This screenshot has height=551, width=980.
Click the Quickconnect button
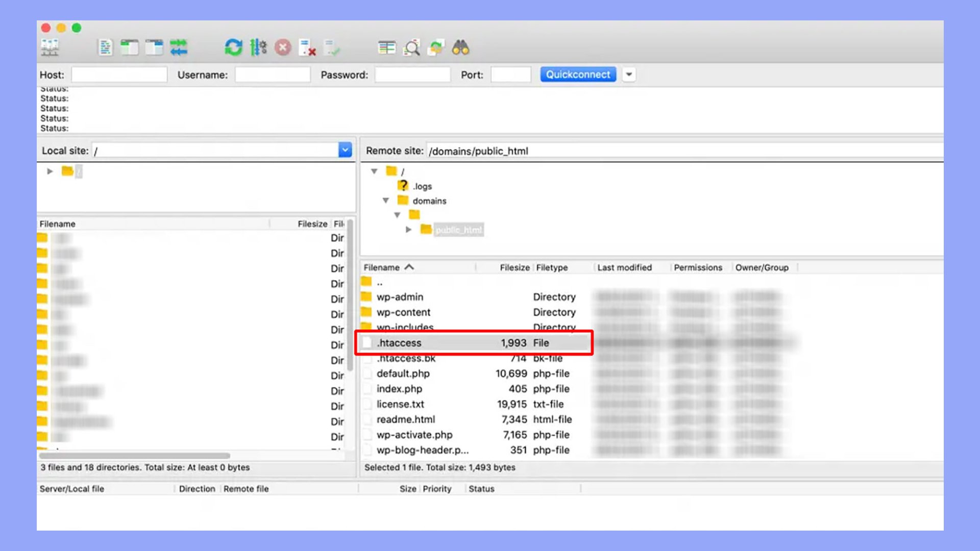pos(578,74)
